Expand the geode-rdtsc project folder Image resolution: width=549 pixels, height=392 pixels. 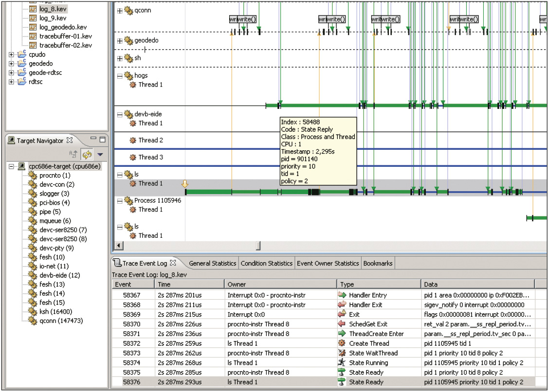(11, 73)
